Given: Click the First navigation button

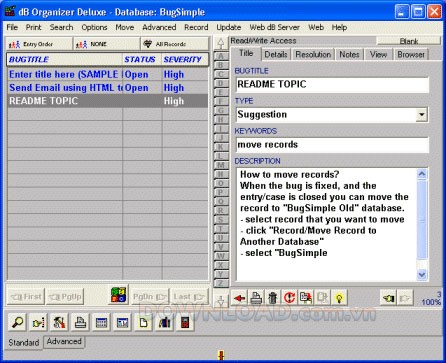Looking at the screenshot, I should pyautogui.click(x=26, y=296).
